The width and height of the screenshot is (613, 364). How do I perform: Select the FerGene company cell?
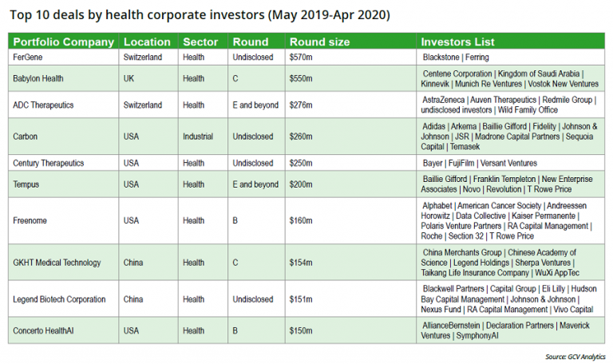(28, 57)
